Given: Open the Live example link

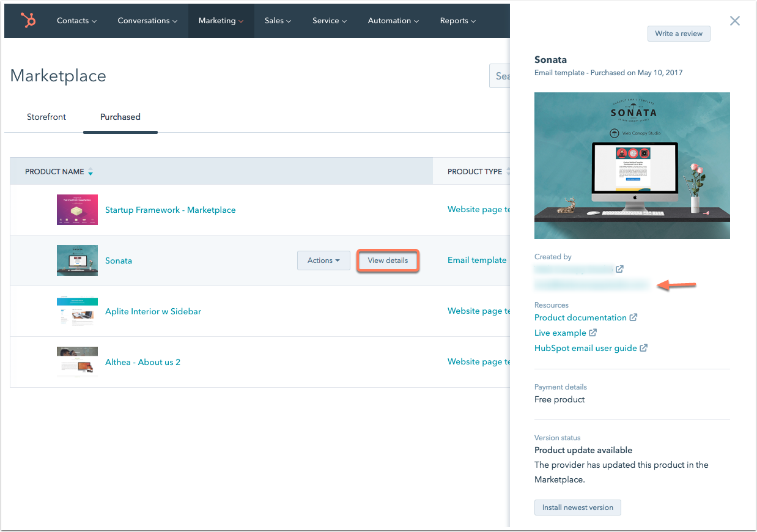Looking at the screenshot, I should tap(560, 333).
